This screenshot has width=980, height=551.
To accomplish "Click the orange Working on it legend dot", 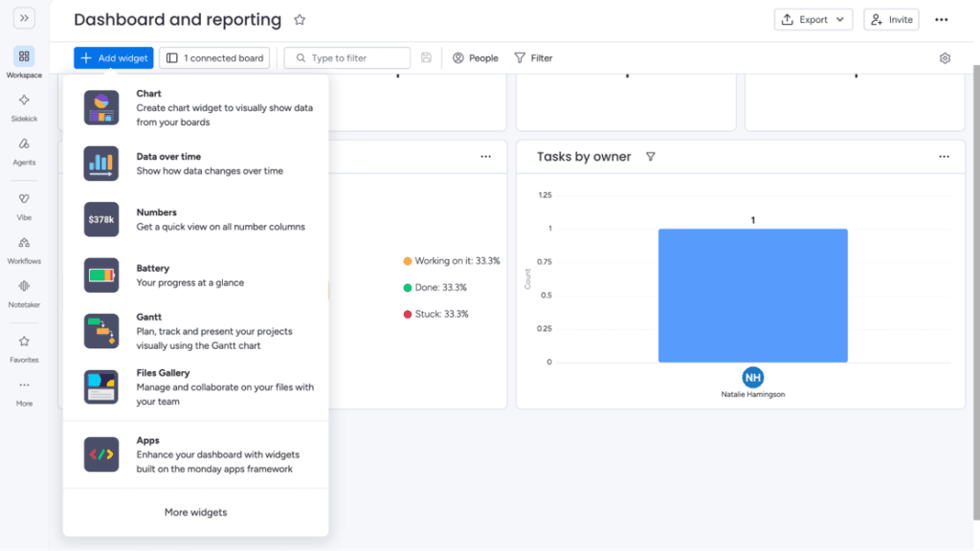I will coord(408,261).
